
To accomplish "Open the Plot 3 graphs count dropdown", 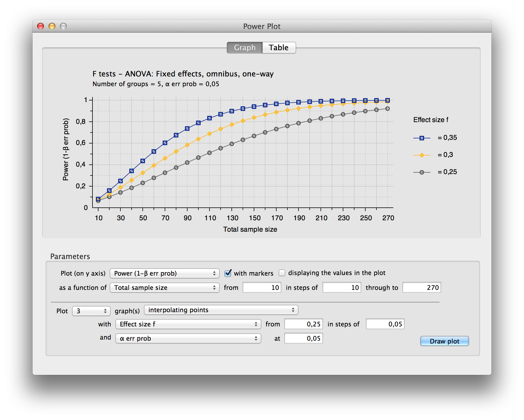I will (91, 311).
